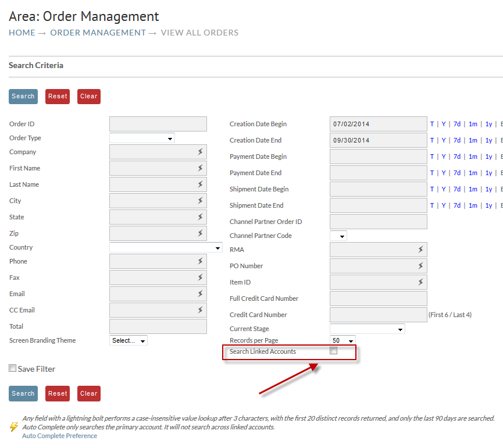
Task: Open ORDER MANAGEMENT breadcrumb link
Action: tap(98, 33)
